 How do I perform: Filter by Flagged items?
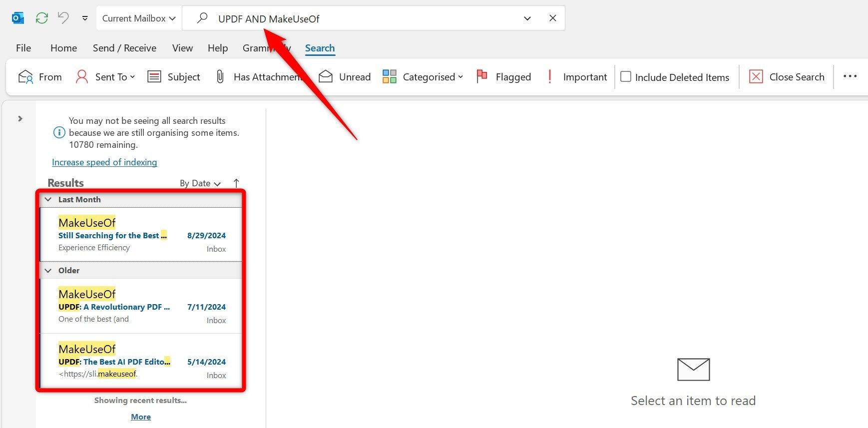pos(503,77)
